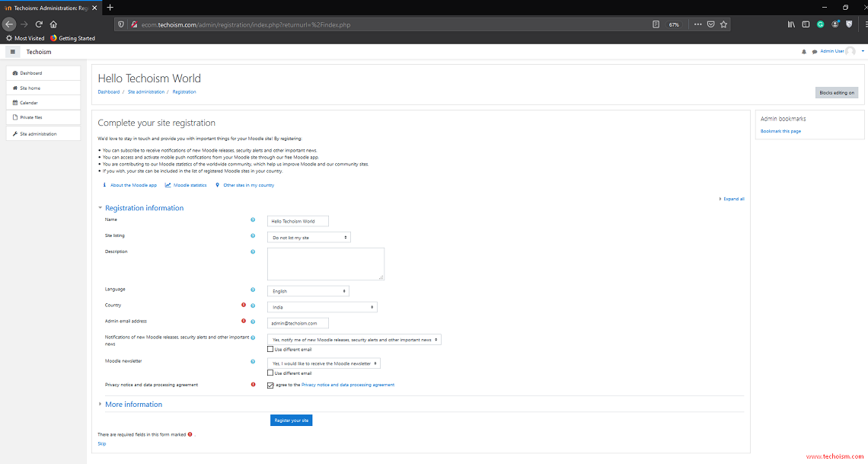
Task: Go to browser Home icon
Action: click(x=54, y=24)
